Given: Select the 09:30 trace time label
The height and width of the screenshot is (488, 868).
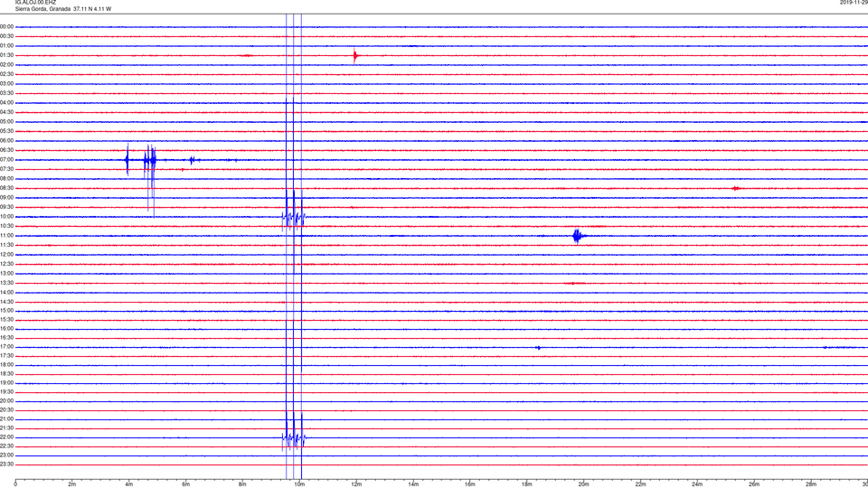Looking at the screenshot, I should coord(6,207).
